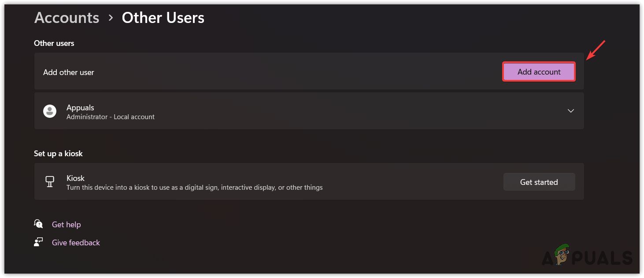
Task: Click the breadcrumb separator chevron
Action: (x=111, y=18)
